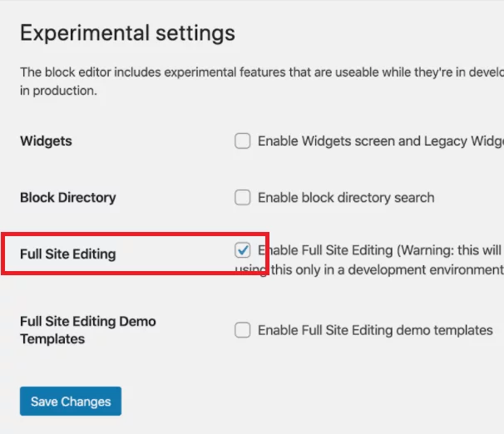Tick the block directory search checkbox

coord(242,198)
